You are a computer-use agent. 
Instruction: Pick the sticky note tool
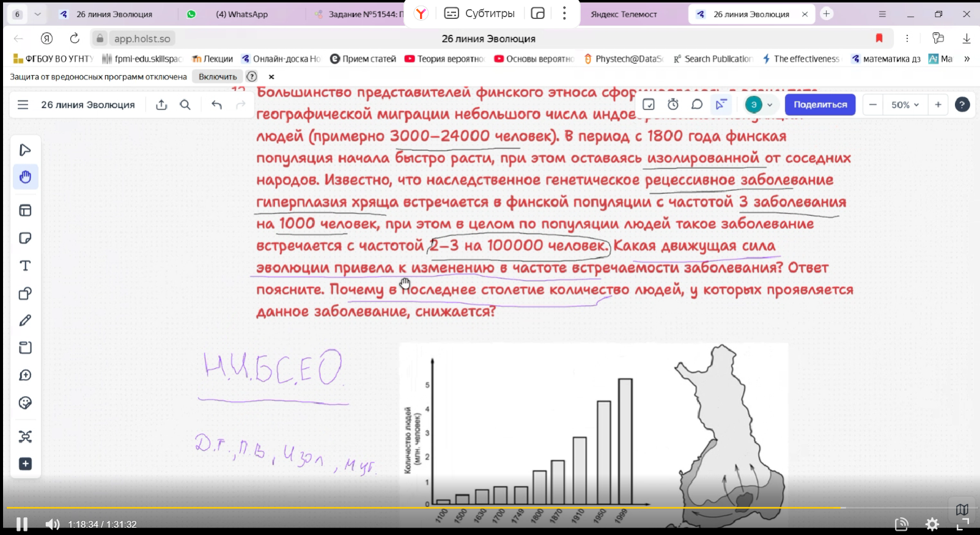(25, 238)
